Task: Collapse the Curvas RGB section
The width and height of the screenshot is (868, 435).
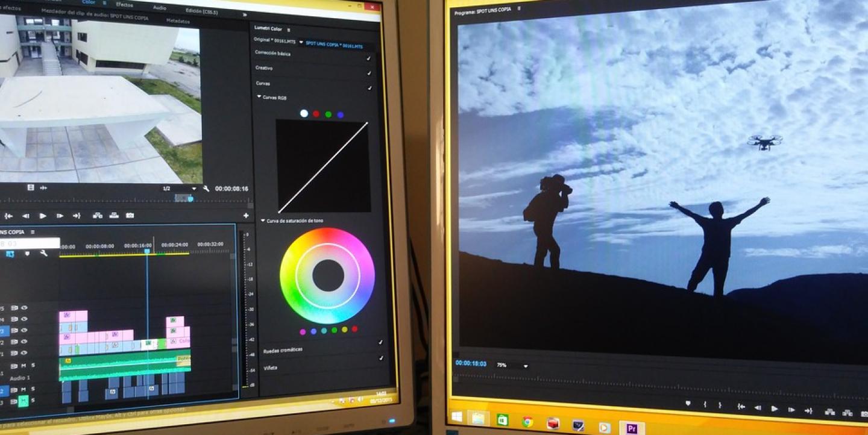Action: (259, 97)
